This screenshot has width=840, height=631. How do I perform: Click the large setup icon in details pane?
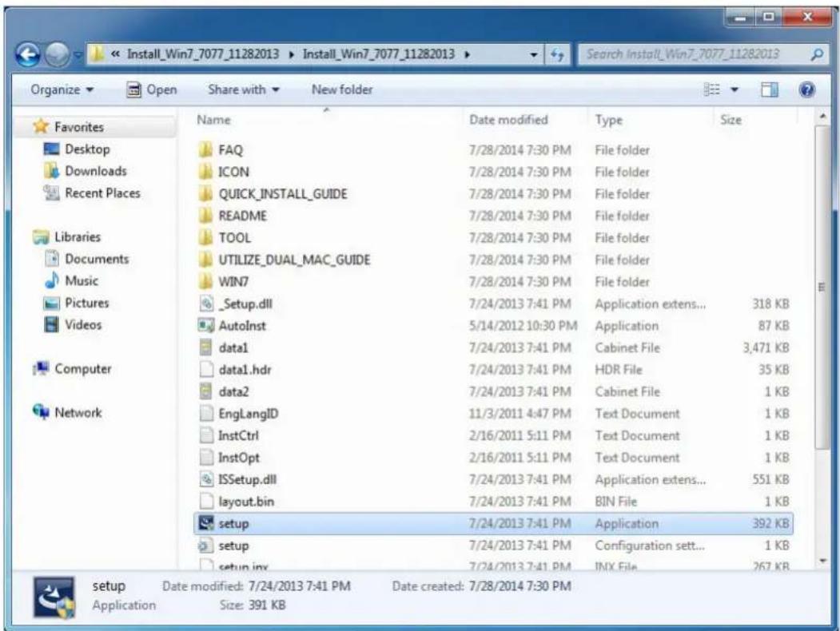click(x=54, y=597)
